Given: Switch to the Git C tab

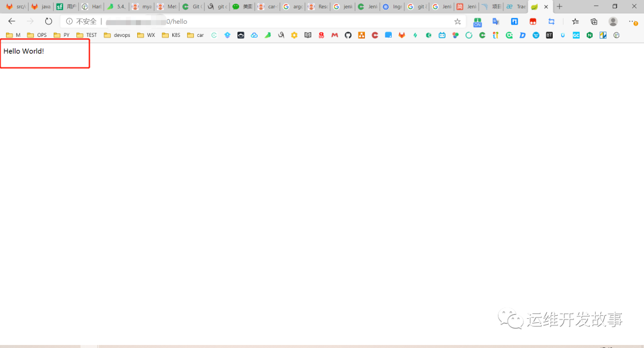Looking at the screenshot, I should pos(192,7).
